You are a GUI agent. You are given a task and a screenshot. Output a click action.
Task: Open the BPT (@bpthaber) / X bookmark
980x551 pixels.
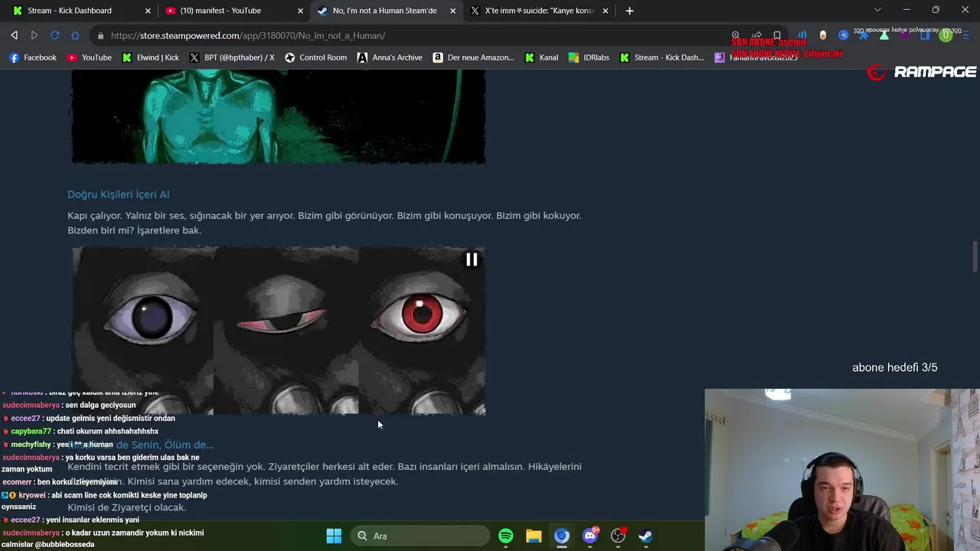[x=232, y=57]
